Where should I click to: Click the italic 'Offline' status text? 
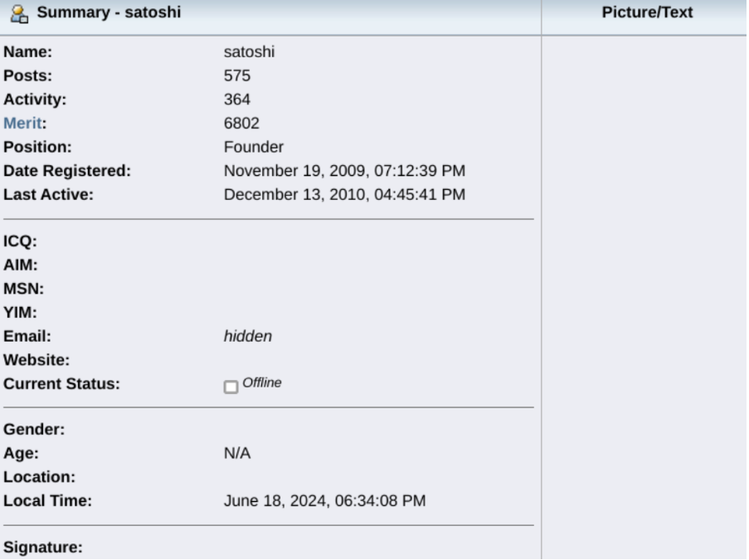pyautogui.click(x=262, y=383)
